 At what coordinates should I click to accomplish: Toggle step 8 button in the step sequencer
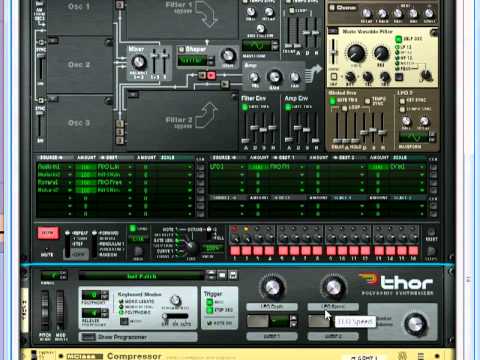coord(317,251)
